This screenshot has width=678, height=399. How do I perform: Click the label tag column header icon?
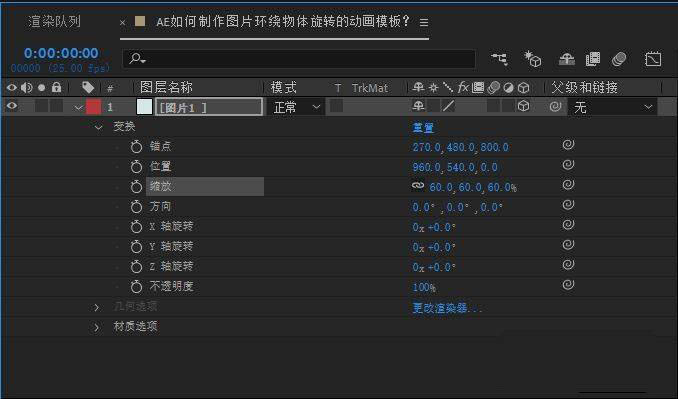click(x=88, y=88)
